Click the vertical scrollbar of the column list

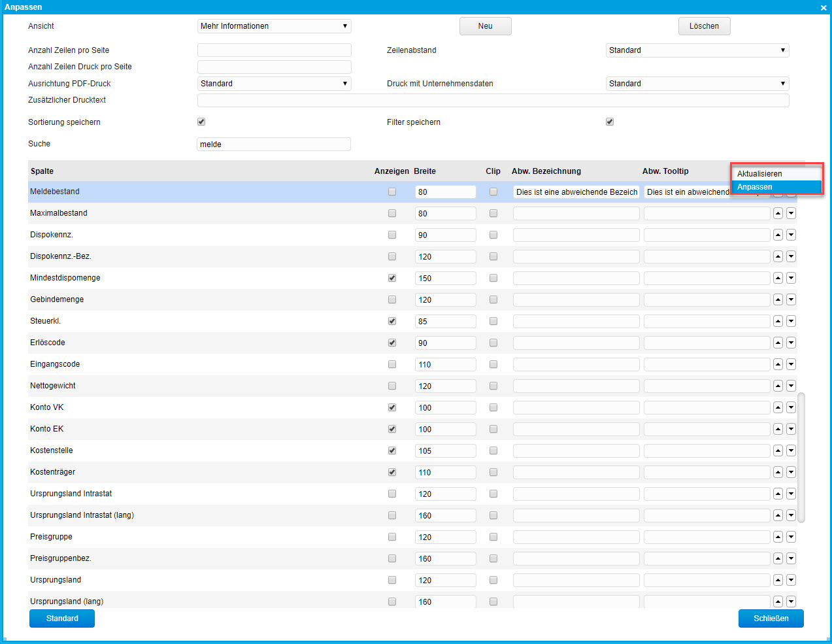(801, 458)
